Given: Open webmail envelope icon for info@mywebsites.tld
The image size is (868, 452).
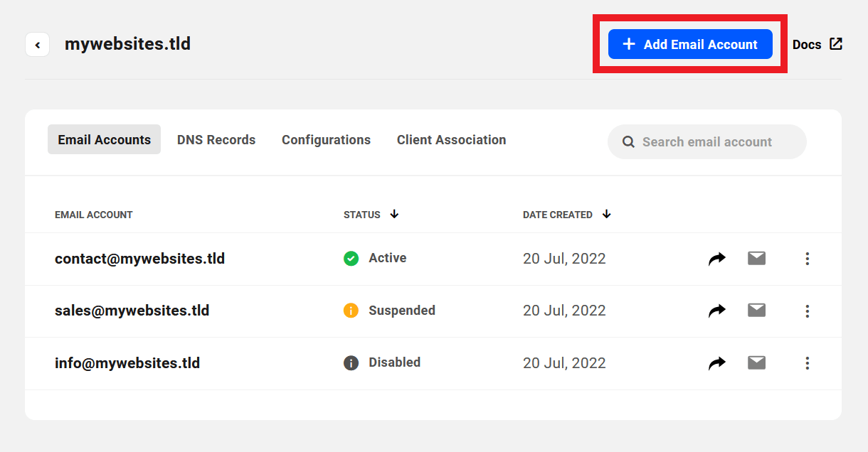Looking at the screenshot, I should pyautogui.click(x=756, y=363).
